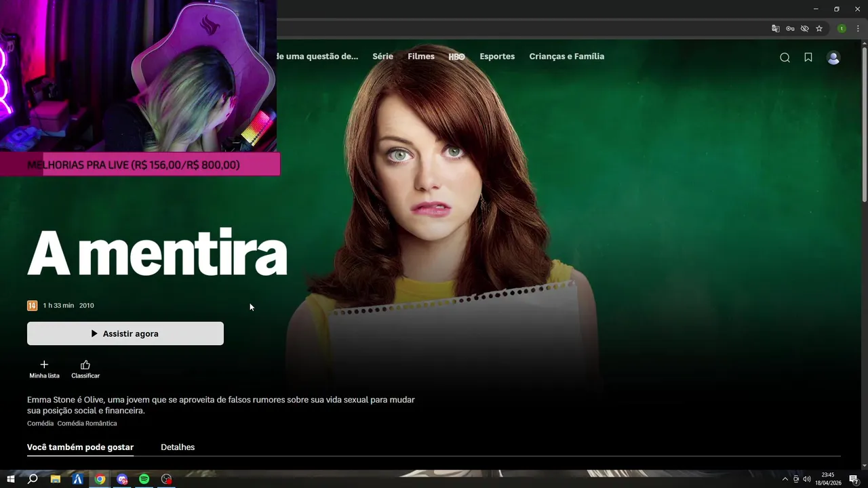Viewport: 868px width, 488px height.
Task: Open the Filmes menu item
Action: (421, 56)
